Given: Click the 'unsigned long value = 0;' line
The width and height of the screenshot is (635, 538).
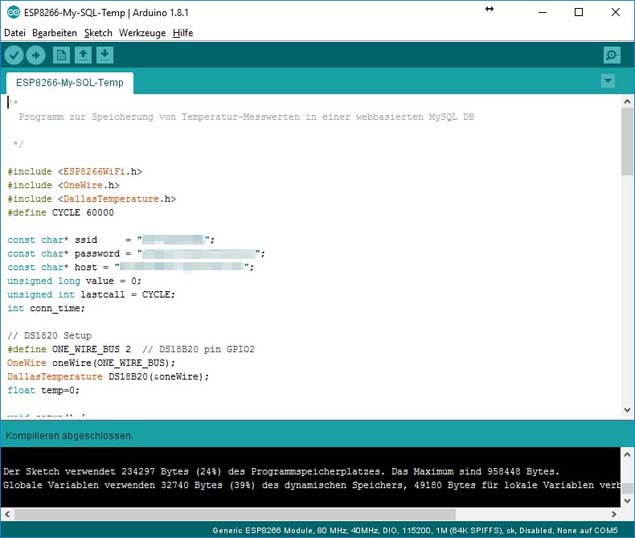Looking at the screenshot, I should pyautogui.click(x=74, y=281).
